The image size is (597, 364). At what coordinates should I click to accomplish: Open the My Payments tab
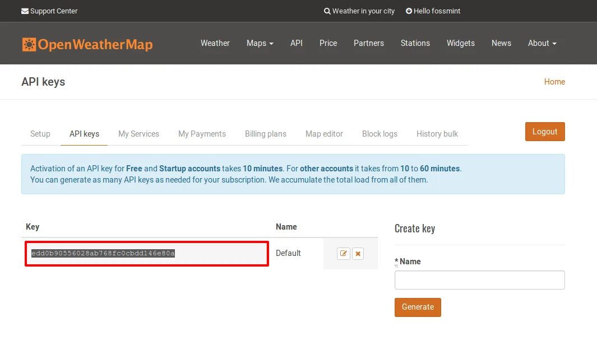(202, 134)
